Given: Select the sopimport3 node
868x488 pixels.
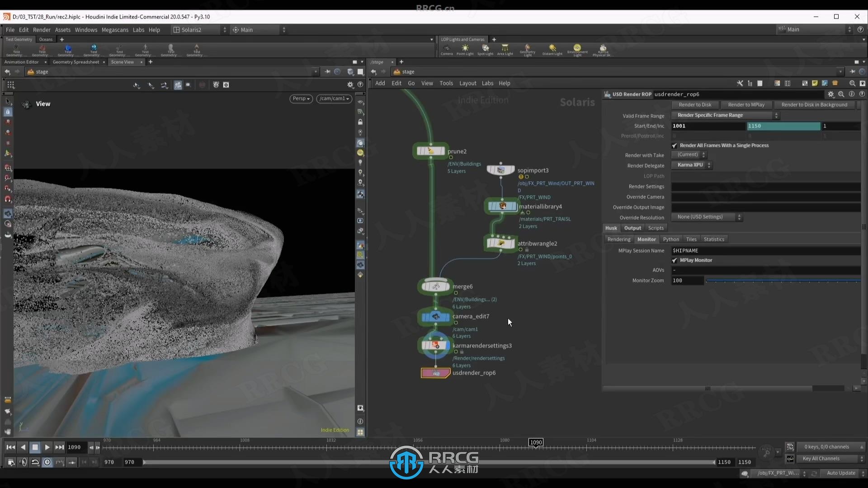Looking at the screenshot, I should 500,170.
